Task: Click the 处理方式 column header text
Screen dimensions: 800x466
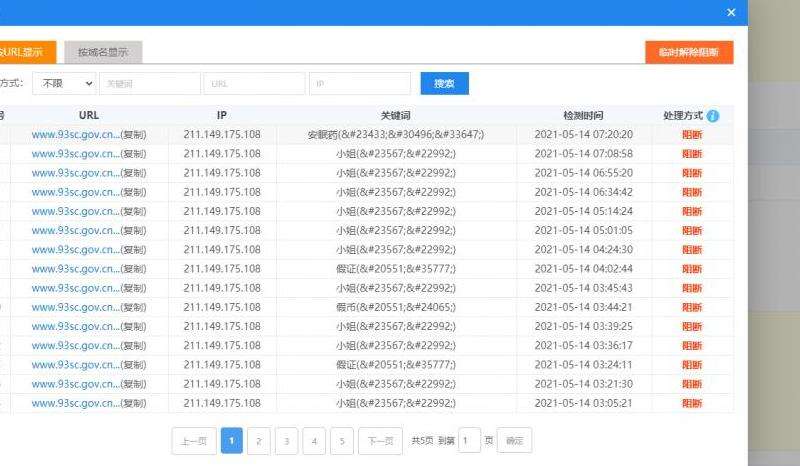Action: [x=683, y=116]
